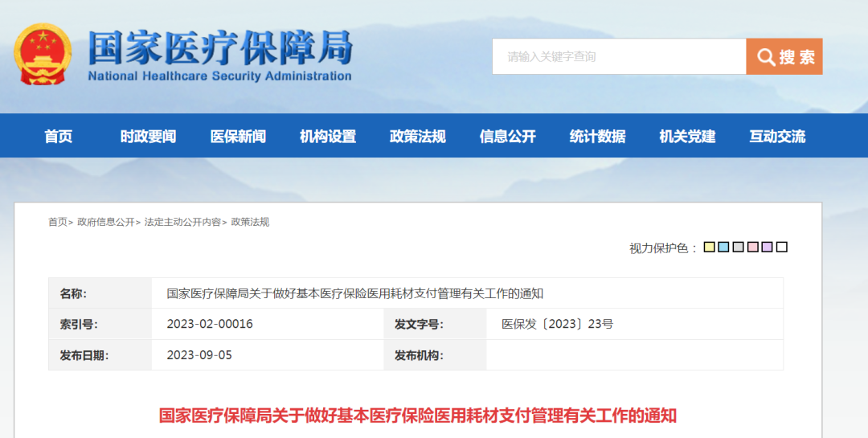The width and height of the screenshot is (868, 438).
Task: Open 互动交流 navigation item
Action: pyautogui.click(x=777, y=136)
